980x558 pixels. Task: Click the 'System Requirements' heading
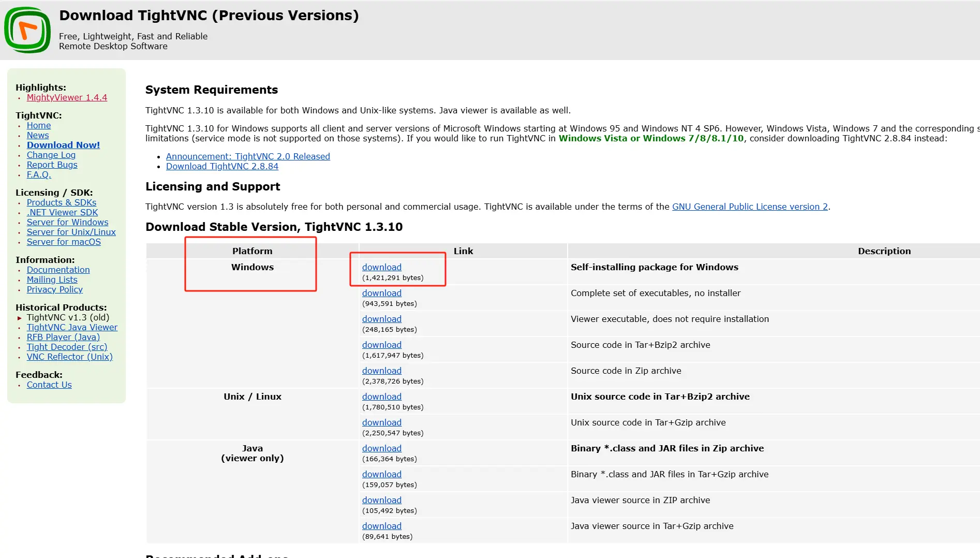[212, 90]
